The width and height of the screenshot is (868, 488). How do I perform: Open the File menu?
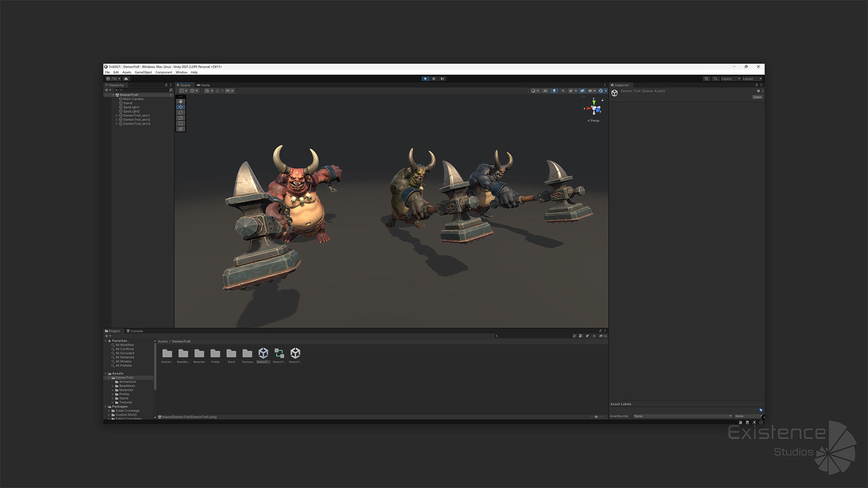coord(108,72)
